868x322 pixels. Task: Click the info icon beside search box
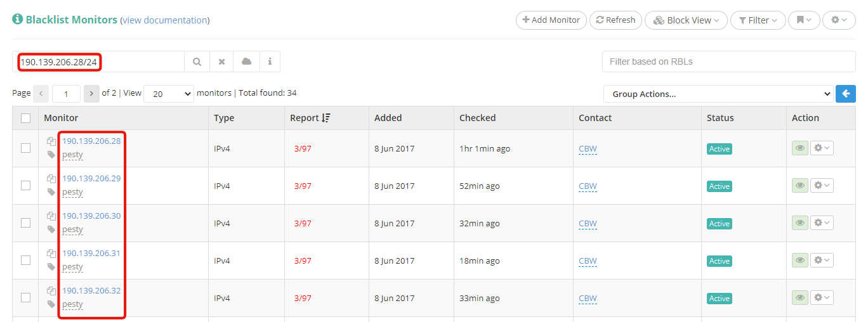pos(270,61)
